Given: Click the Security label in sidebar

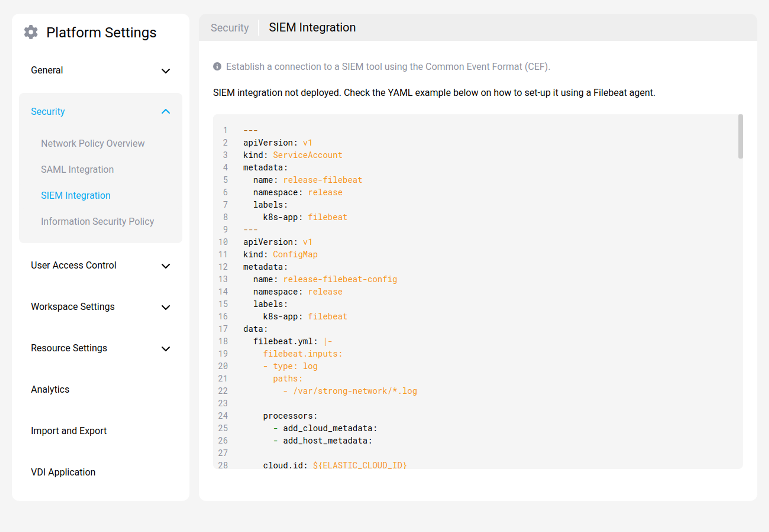Looking at the screenshot, I should pyautogui.click(x=48, y=112).
